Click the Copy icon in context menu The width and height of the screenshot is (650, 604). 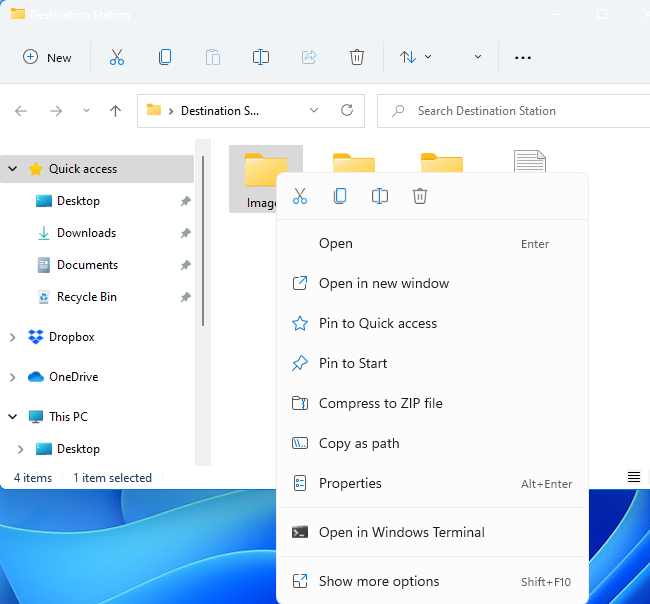pos(340,197)
